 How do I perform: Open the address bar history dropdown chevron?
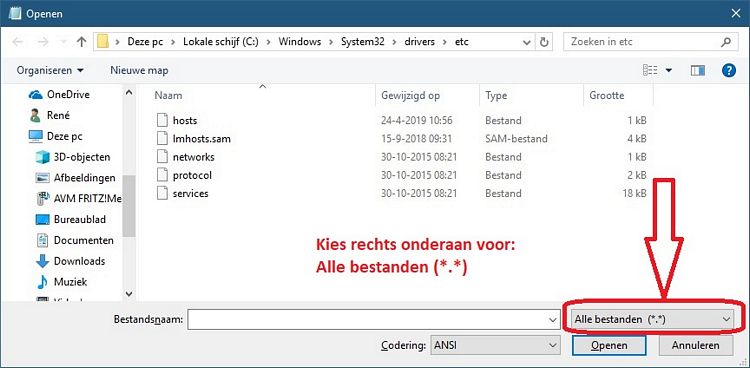click(527, 42)
